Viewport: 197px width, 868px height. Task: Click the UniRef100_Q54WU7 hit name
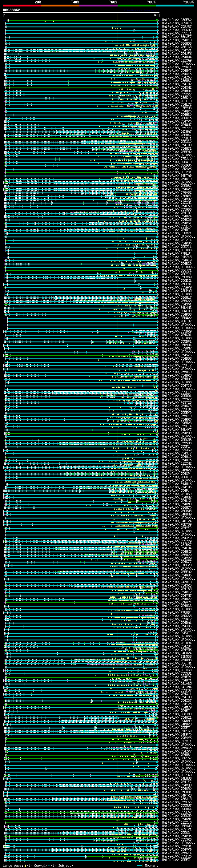coord(177,125)
